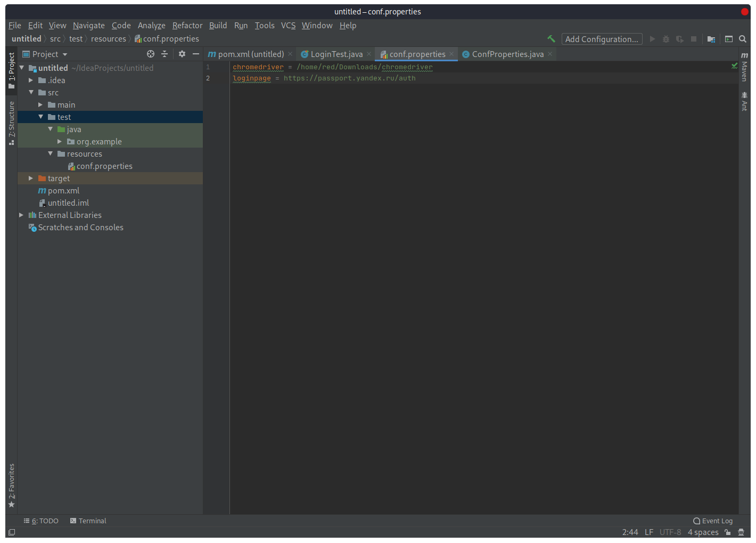Click the highlighting level Hector icon

741,532
